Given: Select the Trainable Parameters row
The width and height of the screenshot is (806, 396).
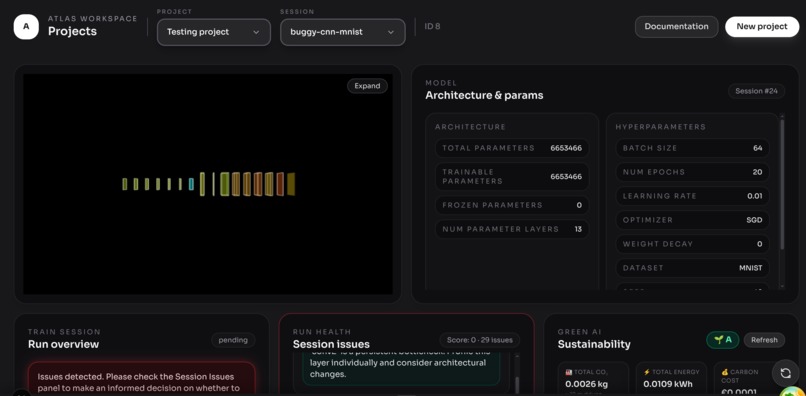Looking at the screenshot, I should [x=512, y=176].
